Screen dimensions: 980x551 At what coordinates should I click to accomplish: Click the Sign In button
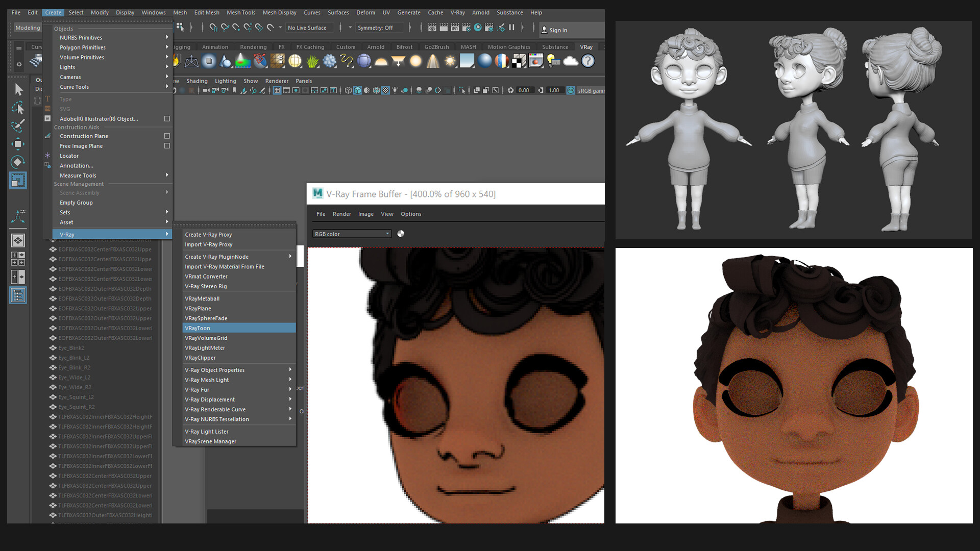coord(554,30)
